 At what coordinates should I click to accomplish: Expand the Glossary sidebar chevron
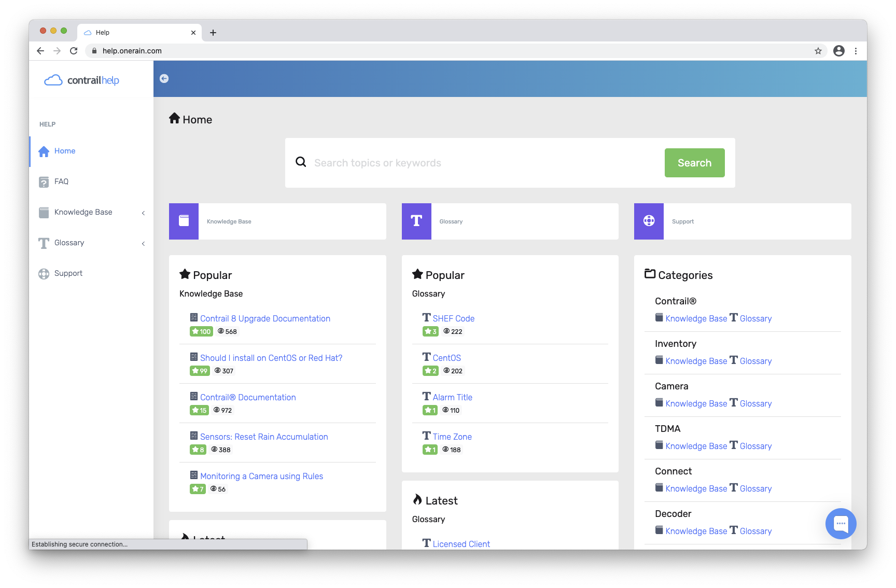click(x=144, y=243)
